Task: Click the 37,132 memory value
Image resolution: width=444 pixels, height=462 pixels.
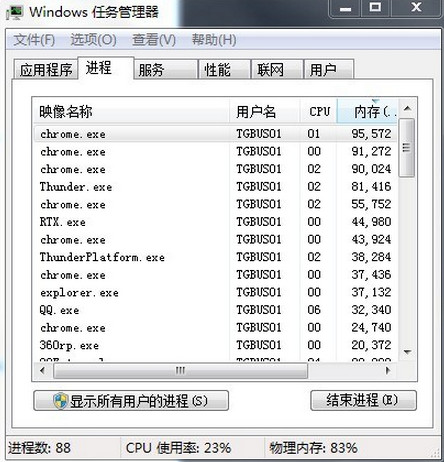Action: pyautogui.click(x=371, y=292)
